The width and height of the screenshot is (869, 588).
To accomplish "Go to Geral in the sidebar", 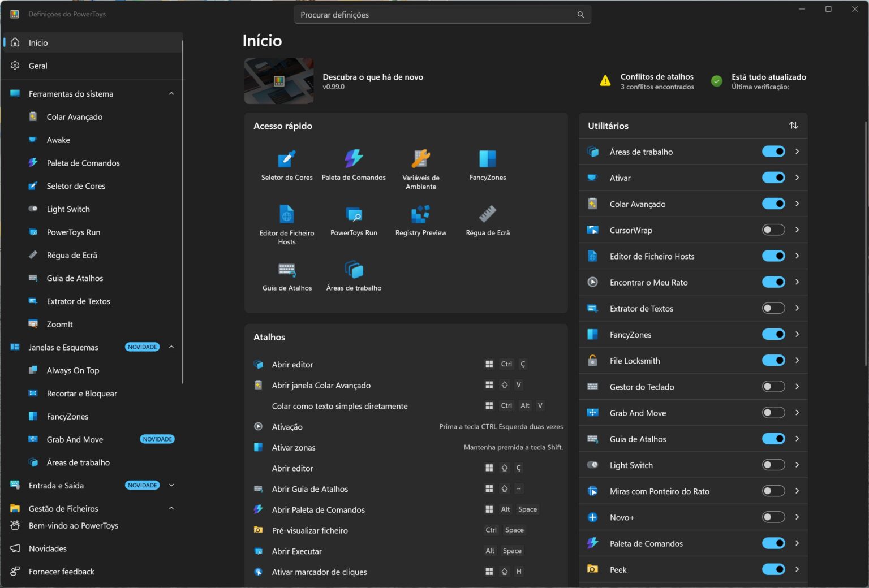I will pyautogui.click(x=38, y=66).
